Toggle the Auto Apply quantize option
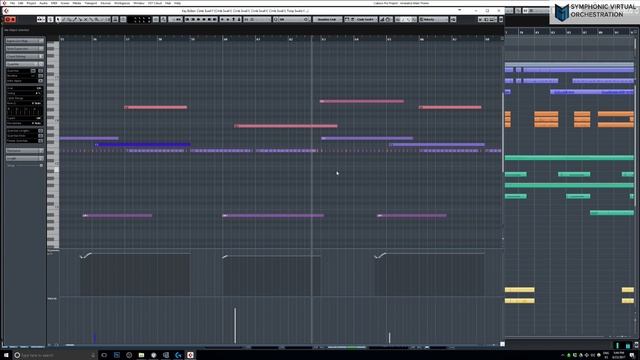Screen dimensions: 640x360 tap(40, 81)
